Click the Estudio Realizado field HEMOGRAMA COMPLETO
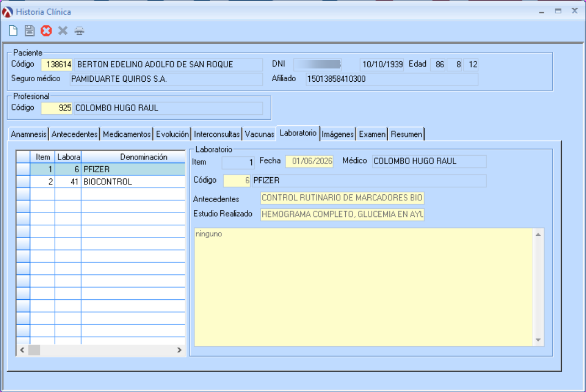This screenshot has width=586, height=392. pyautogui.click(x=342, y=215)
